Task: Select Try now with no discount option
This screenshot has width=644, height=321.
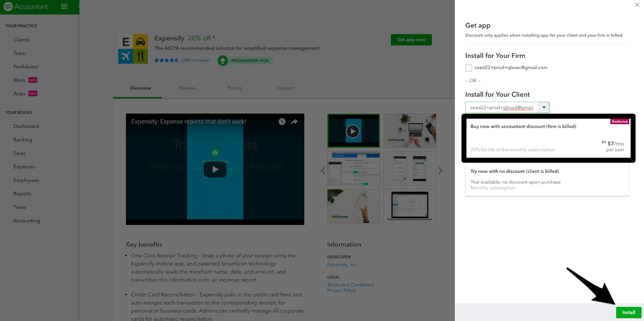Action: 547,180
